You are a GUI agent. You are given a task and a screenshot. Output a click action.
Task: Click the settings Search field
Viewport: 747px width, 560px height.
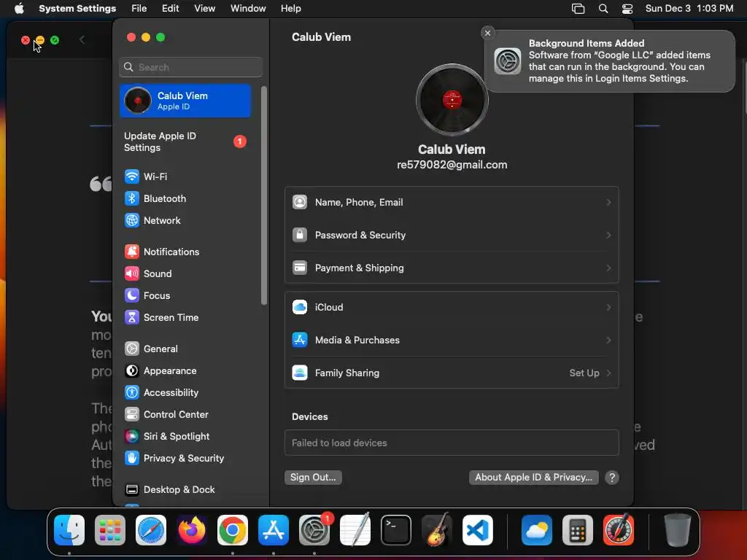[190, 67]
